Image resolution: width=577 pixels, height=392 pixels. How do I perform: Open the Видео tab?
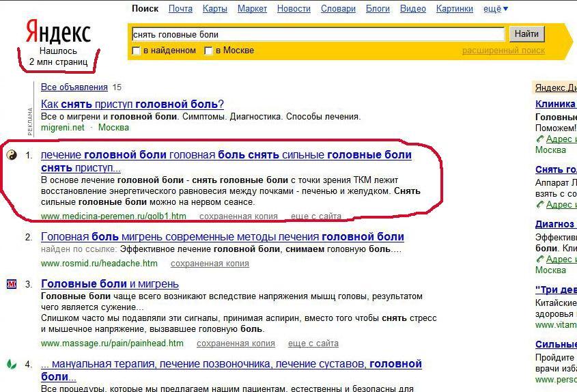(x=413, y=8)
